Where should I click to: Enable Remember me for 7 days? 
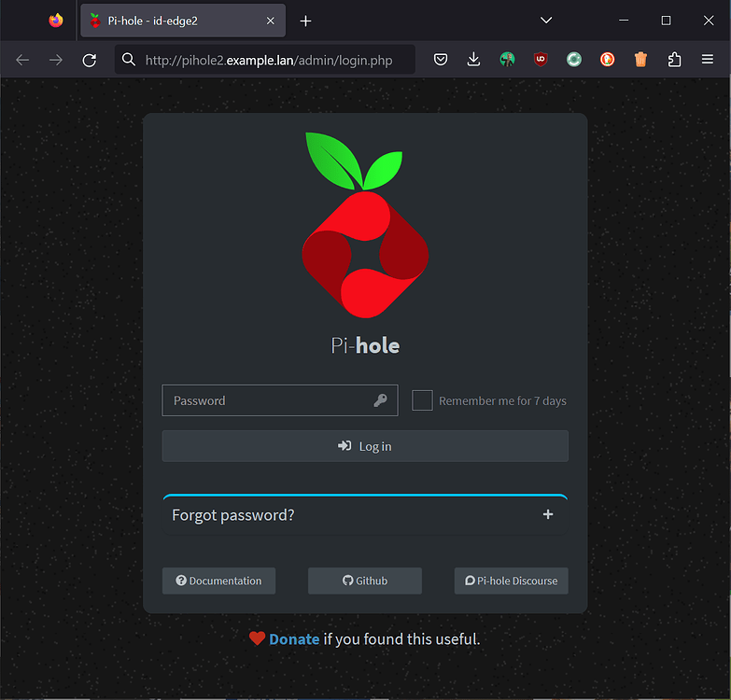pyautogui.click(x=422, y=400)
